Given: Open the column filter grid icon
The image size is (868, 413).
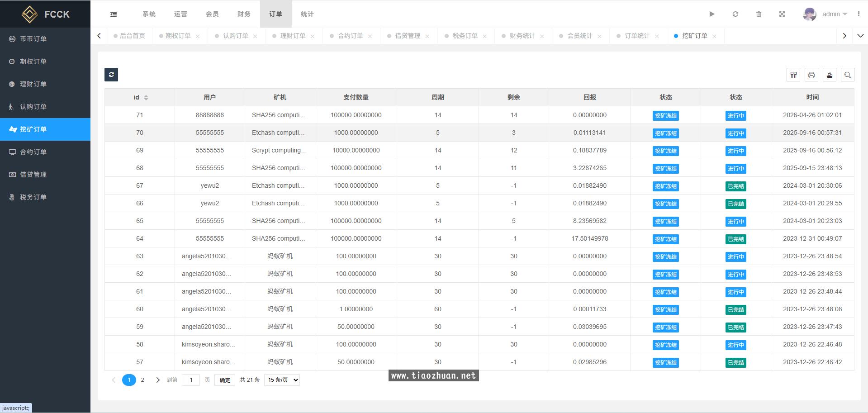Looking at the screenshot, I should click(x=793, y=75).
